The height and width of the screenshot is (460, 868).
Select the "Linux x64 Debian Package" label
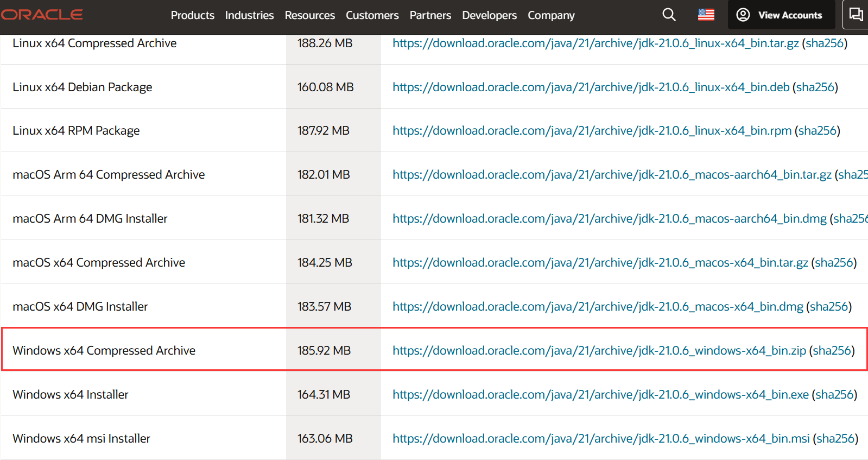[x=83, y=87]
